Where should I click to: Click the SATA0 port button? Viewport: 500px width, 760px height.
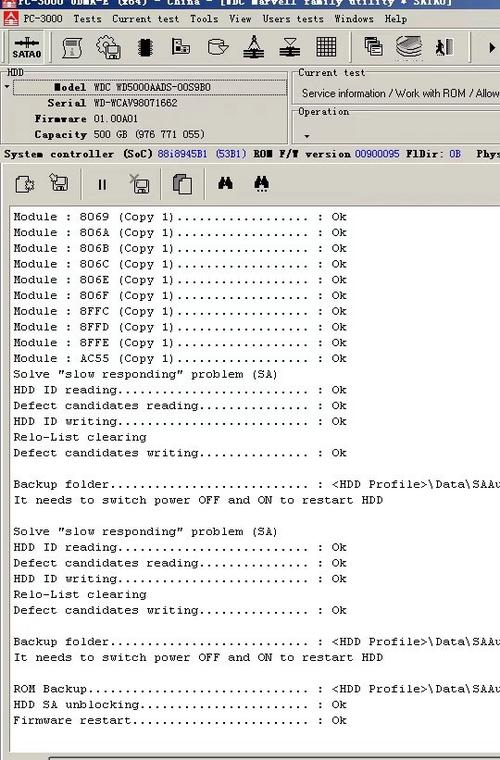pos(27,47)
